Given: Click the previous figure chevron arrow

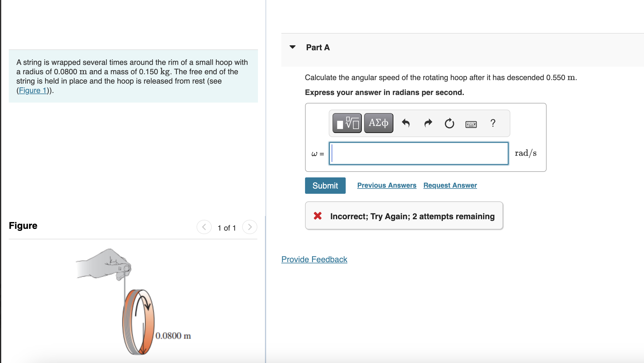Looking at the screenshot, I should (x=204, y=227).
